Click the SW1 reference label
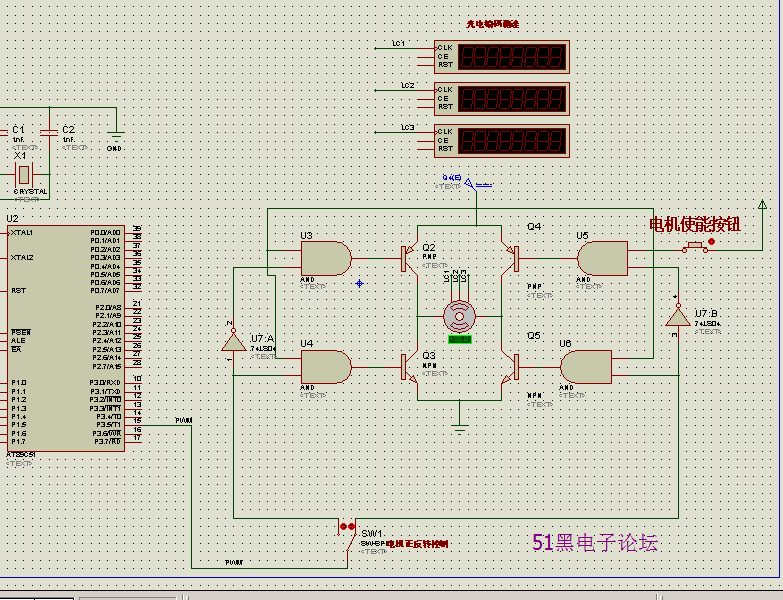This screenshot has width=783, height=600. (372, 534)
